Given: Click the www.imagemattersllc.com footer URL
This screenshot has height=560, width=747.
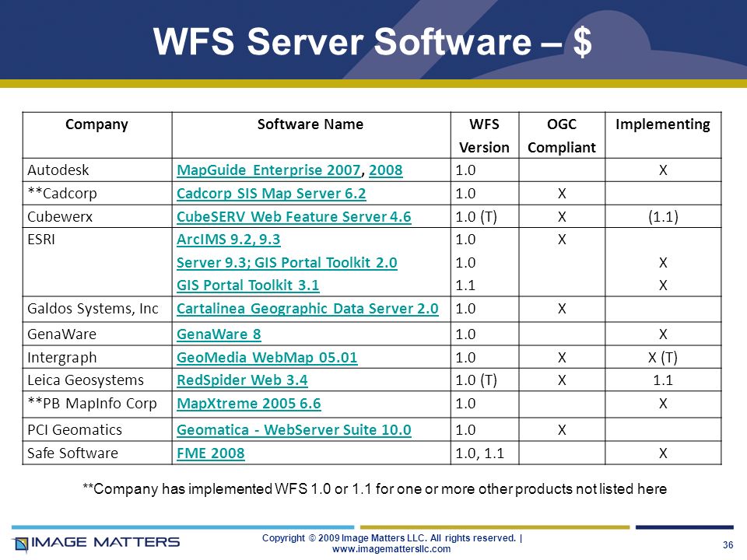Looking at the screenshot, I should click(391, 548).
